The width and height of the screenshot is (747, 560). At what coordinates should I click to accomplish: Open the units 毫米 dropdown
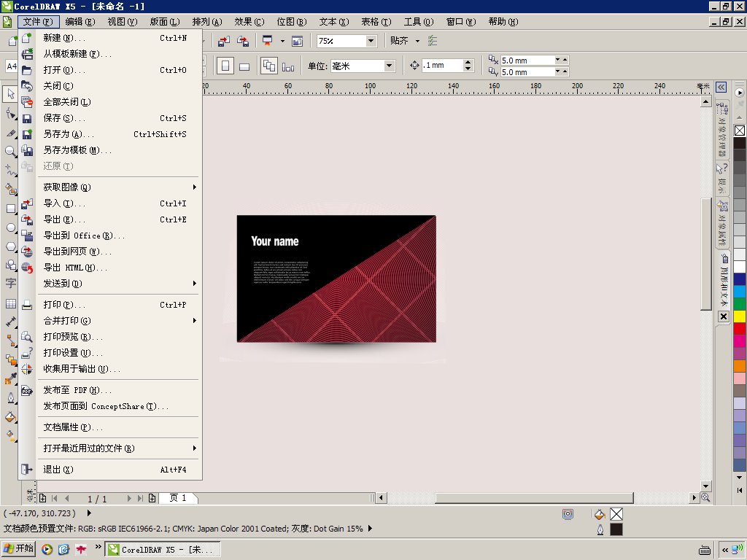pyautogui.click(x=390, y=66)
